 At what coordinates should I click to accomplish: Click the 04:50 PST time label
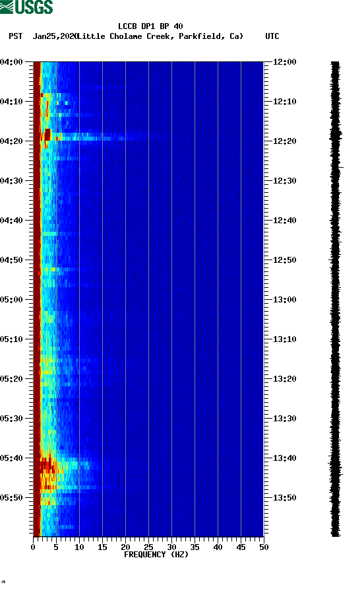[12, 260]
